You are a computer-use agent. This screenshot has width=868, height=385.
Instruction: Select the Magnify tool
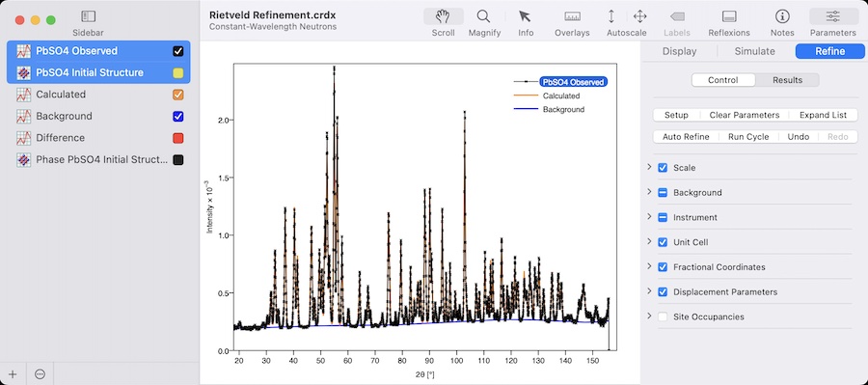tap(483, 16)
